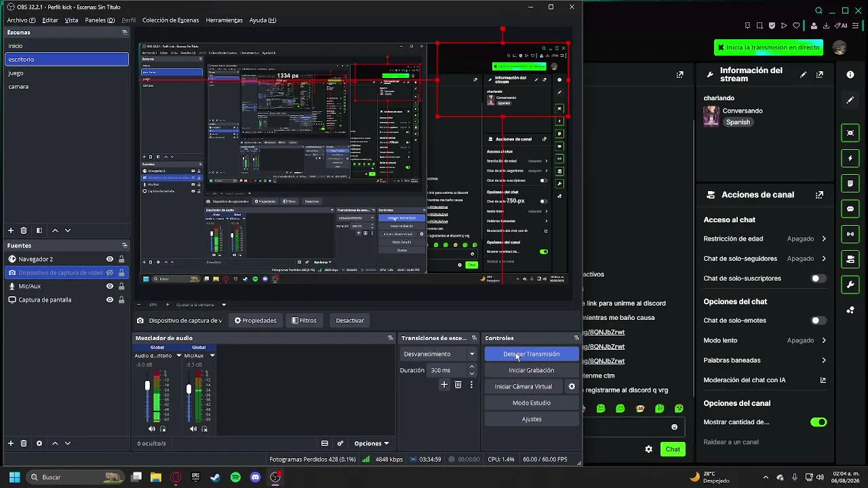Open the Paneles menu

pyautogui.click(x=100, y=20)
